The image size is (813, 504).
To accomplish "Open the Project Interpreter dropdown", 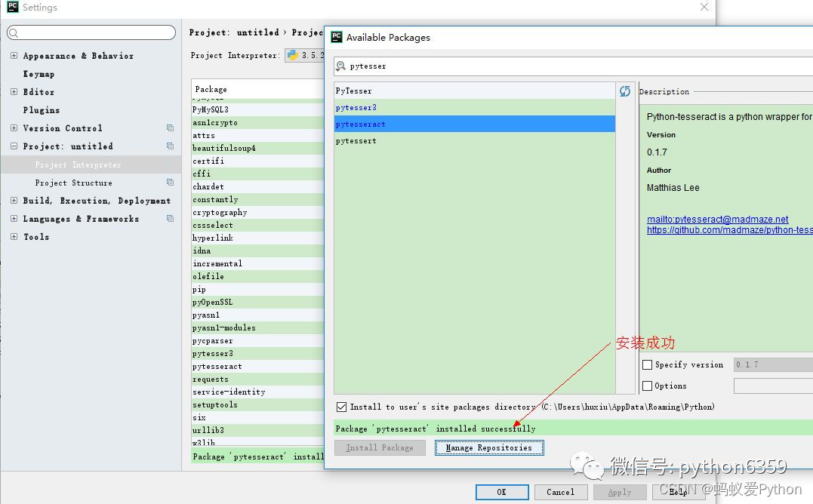I will click(x=304, y=55).
